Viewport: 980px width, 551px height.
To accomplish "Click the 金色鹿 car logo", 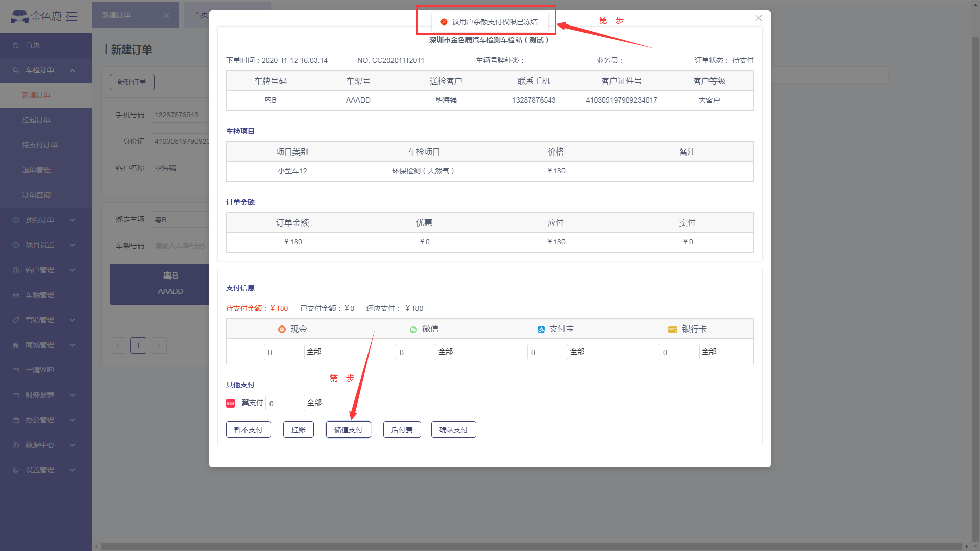I will pos(20,16).
